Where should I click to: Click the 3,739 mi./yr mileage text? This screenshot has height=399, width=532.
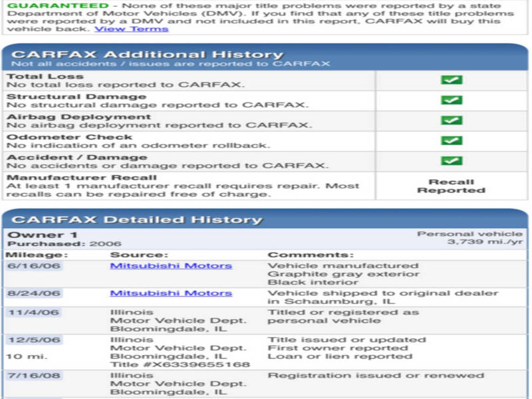click(x=485, y=242)
